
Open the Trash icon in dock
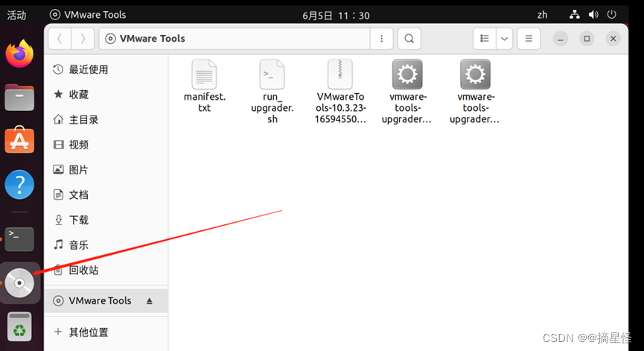pos(19,327)
